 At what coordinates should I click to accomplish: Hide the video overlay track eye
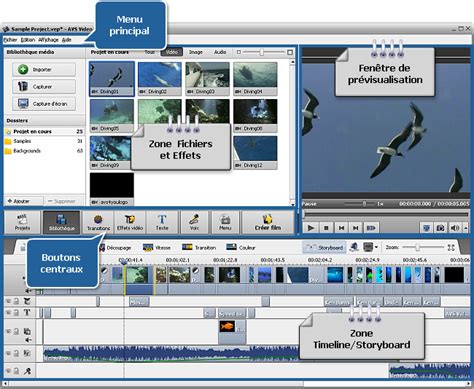[x=8, y=331]
